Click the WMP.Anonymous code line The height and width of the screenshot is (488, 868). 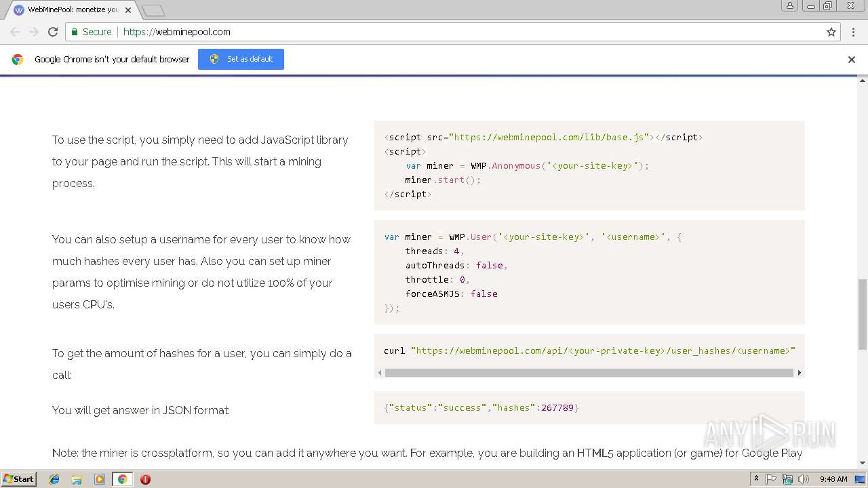(528, 165)
